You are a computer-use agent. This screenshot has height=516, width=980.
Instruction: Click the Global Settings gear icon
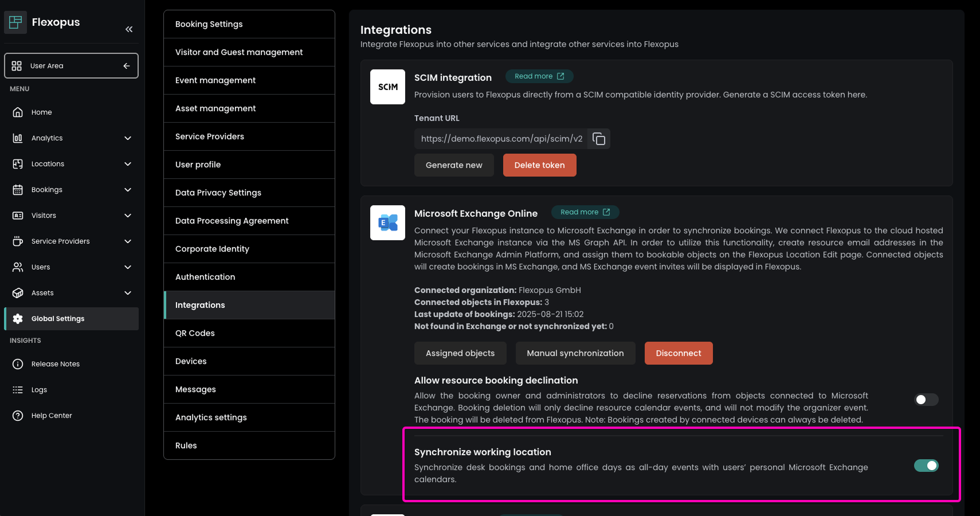pyautogui.click(x=18, y=319)
